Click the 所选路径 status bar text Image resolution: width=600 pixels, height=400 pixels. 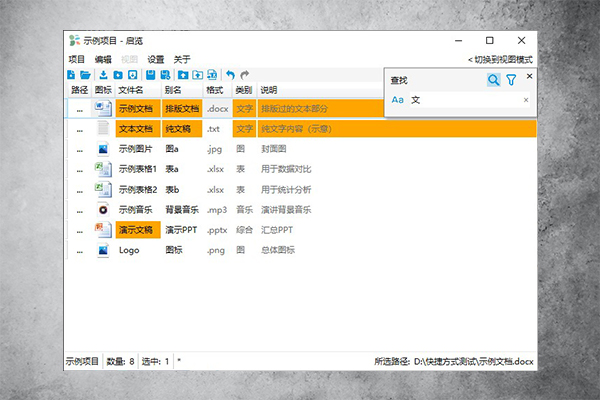[x=453, y=361]
